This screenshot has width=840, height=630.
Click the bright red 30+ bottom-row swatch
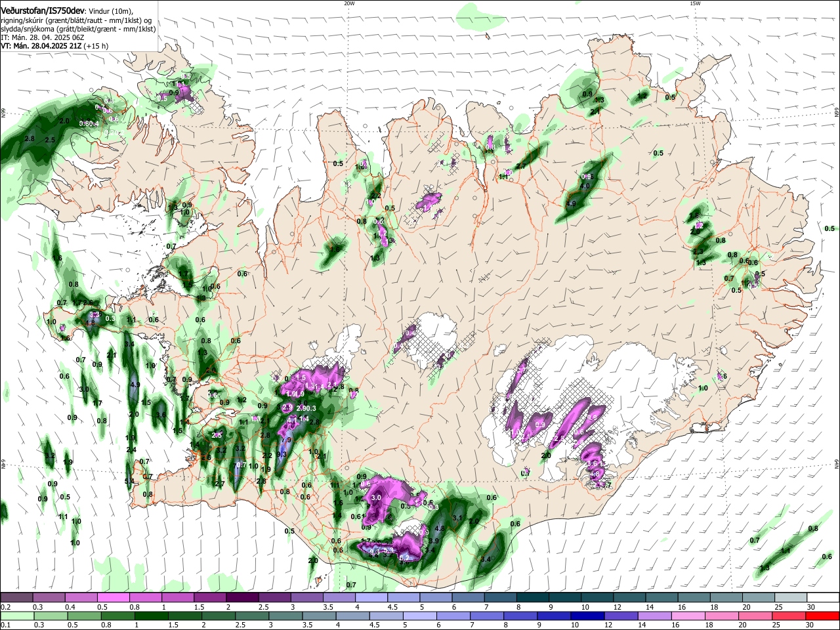point(822,616)
